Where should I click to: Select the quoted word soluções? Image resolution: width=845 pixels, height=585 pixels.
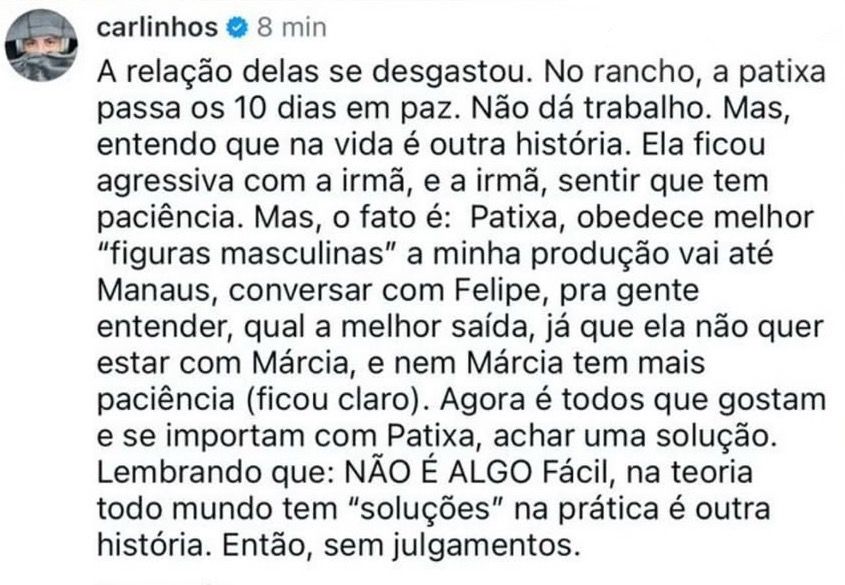(427, 510)
